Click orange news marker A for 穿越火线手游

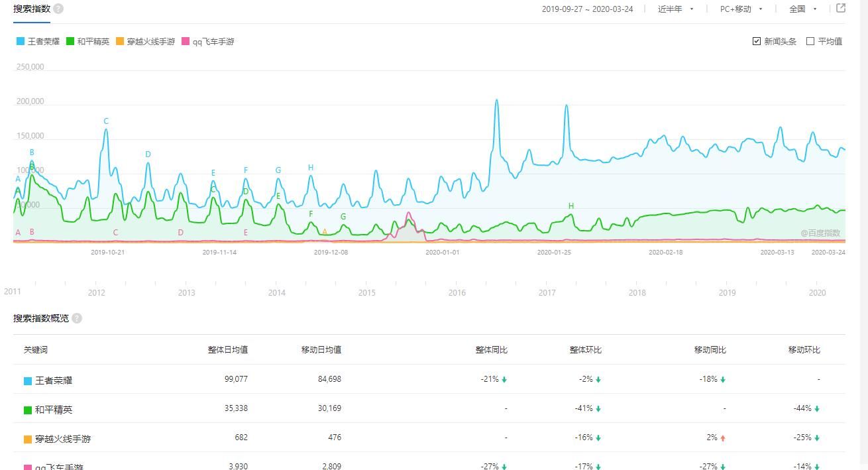coord(325,232)
